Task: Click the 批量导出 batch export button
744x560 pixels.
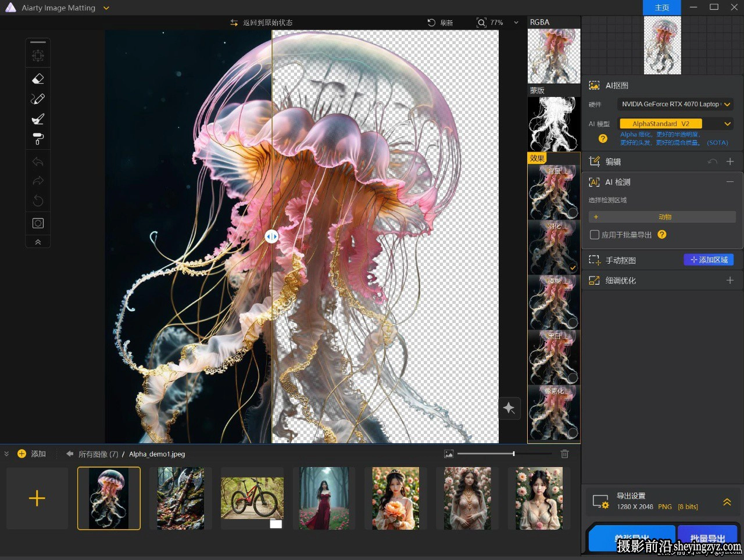Action: (x=707, y=539)
